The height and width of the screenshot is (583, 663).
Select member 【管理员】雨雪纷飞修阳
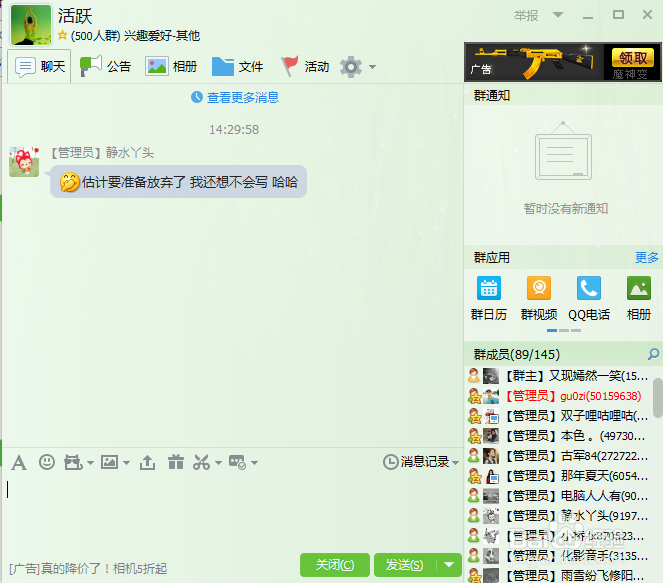[559, 575]
